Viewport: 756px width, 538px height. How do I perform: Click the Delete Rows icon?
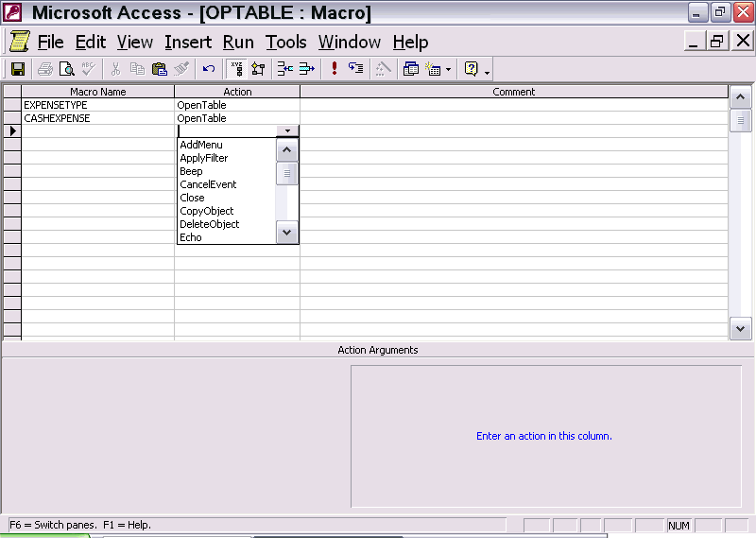pyautogui.click(x=307, y=69)
